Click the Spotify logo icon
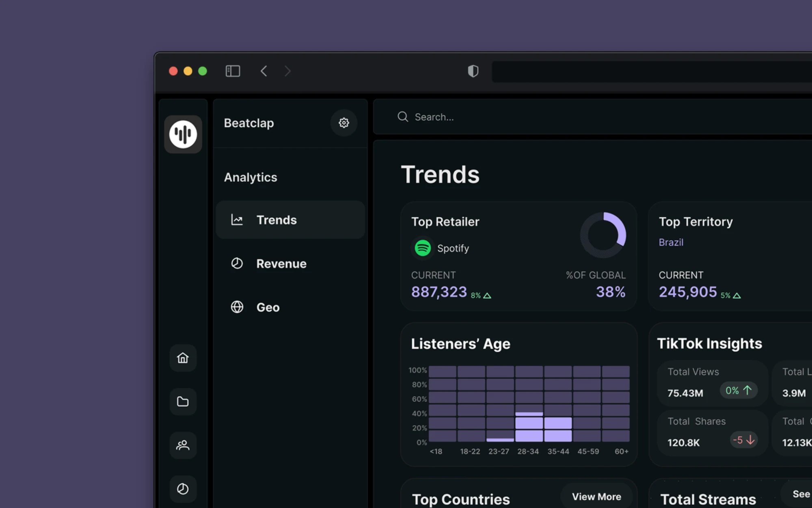This screenshot has height=508, width=812. 423,248
